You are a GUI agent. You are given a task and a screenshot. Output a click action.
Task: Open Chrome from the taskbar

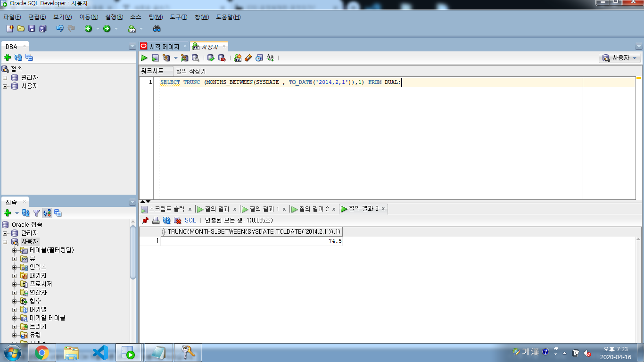42,352
